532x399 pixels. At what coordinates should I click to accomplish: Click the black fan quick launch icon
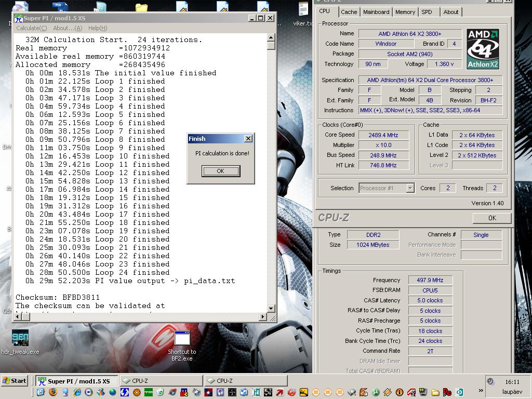pos(232,392)
